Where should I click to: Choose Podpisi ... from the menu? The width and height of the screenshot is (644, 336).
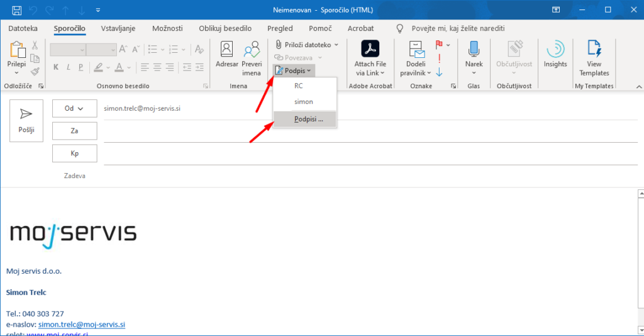(x=305, y=119)
